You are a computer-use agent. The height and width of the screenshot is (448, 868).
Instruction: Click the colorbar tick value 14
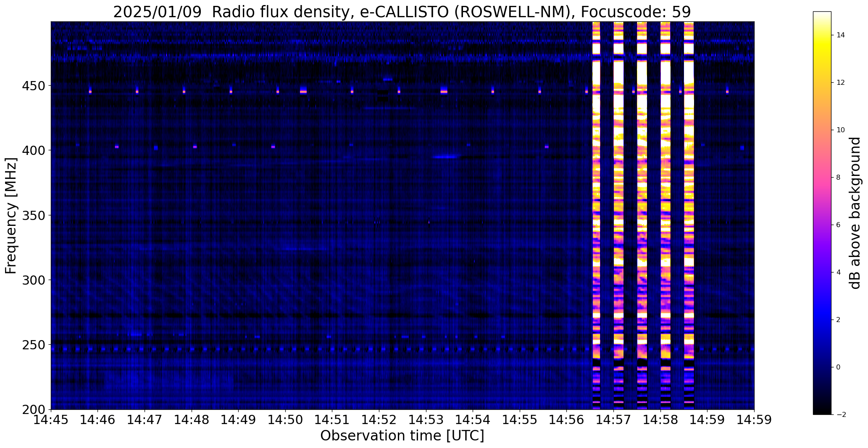tap(841, 35)
